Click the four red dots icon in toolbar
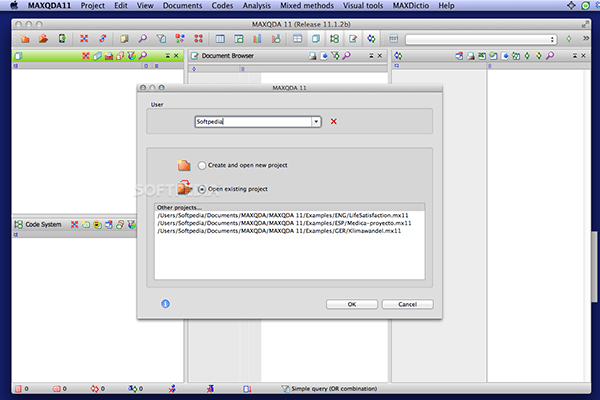 click(x=199, y=39)
